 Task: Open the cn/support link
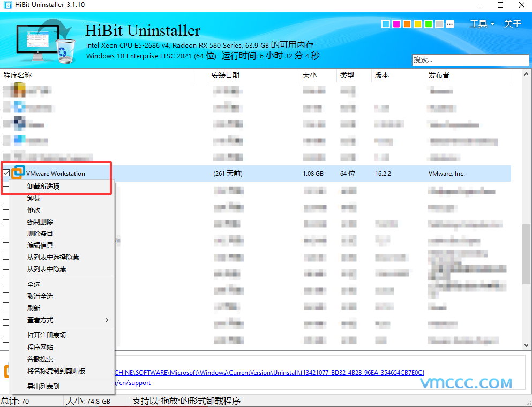click(x=133, y=383)
